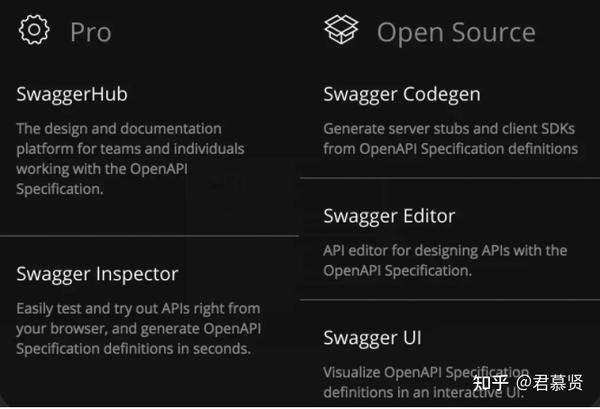Click the @君慕贤 author watermark

(555, 383)
